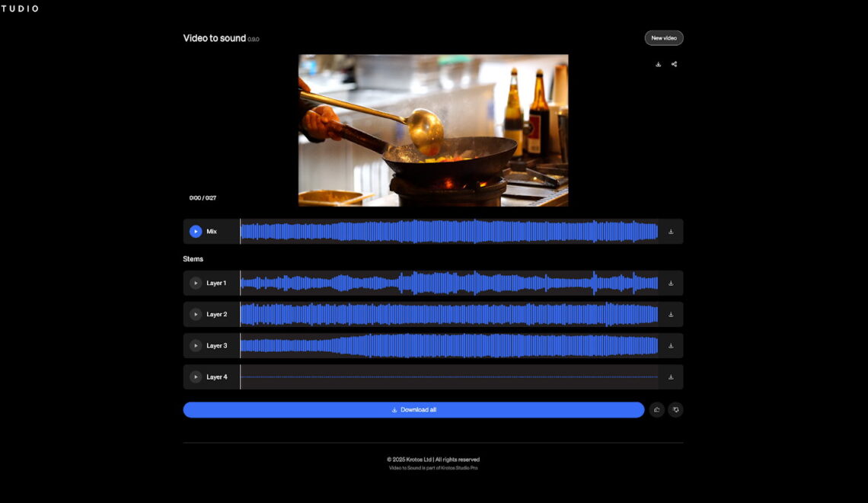This screenshot has height=503, width=868.
Task: Play the Layer 1 stem
Action: (196, 283)
